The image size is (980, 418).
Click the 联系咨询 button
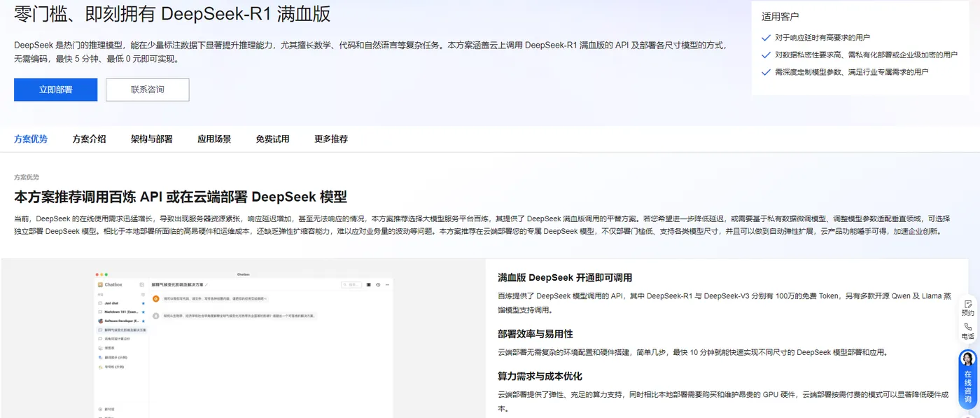[148, 90]
